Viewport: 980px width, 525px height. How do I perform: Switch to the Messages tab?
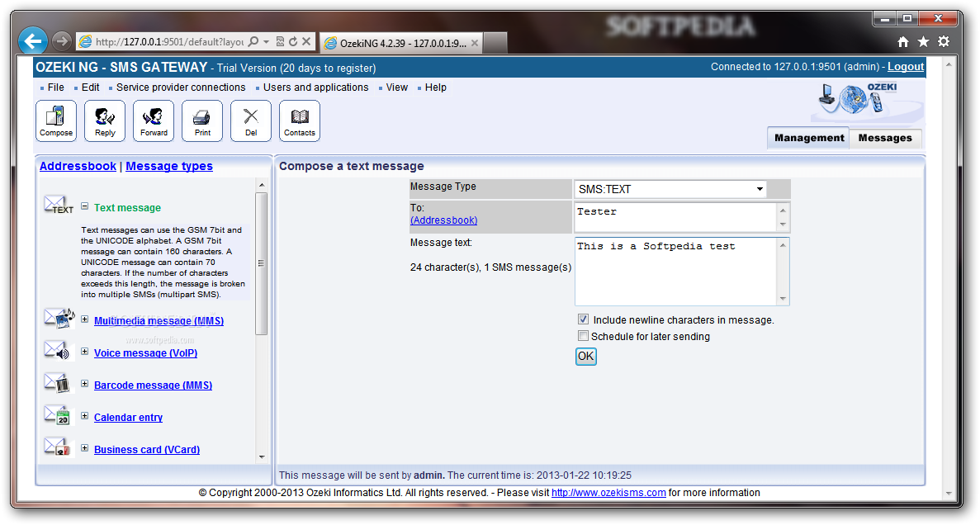tap(885, 138)
